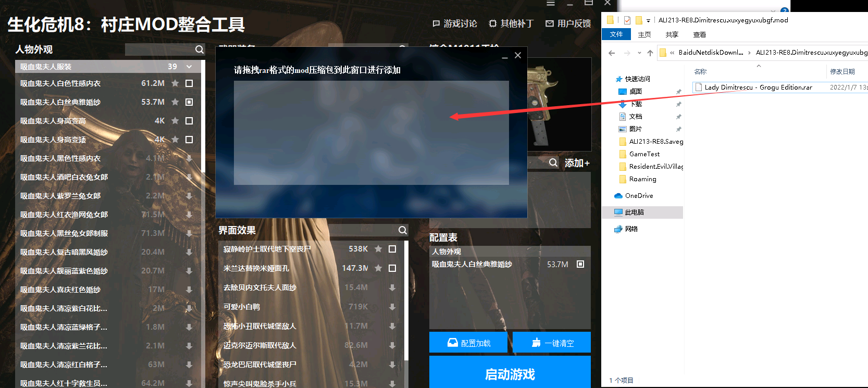Open 主页 ribbon tab
The image size is (868, 388).
644,34
